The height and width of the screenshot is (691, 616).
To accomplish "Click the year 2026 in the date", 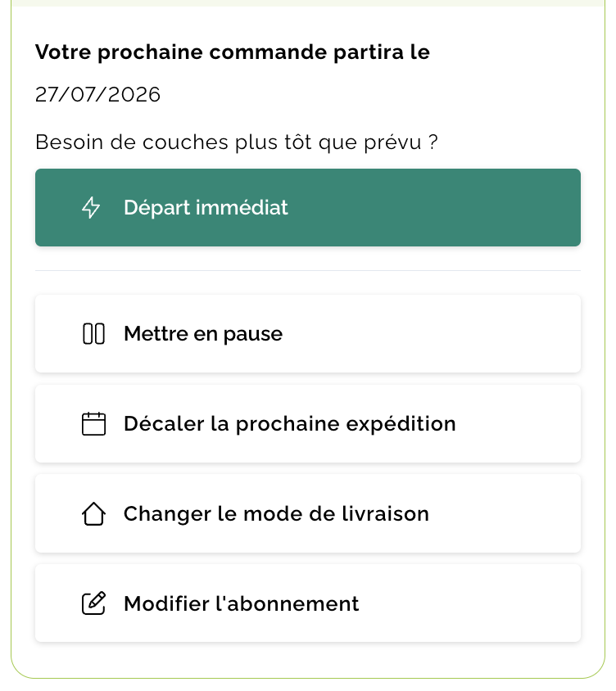I will [x=134, y=95].
